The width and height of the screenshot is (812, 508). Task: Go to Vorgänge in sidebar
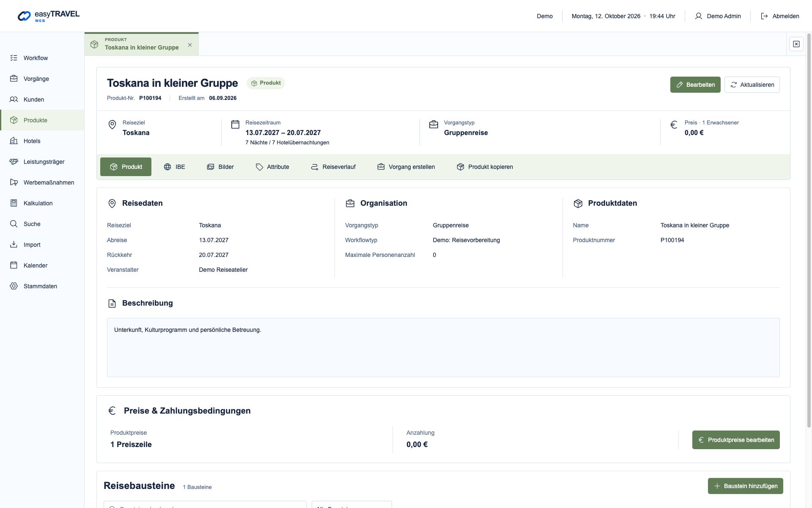(x=42, y=79)
